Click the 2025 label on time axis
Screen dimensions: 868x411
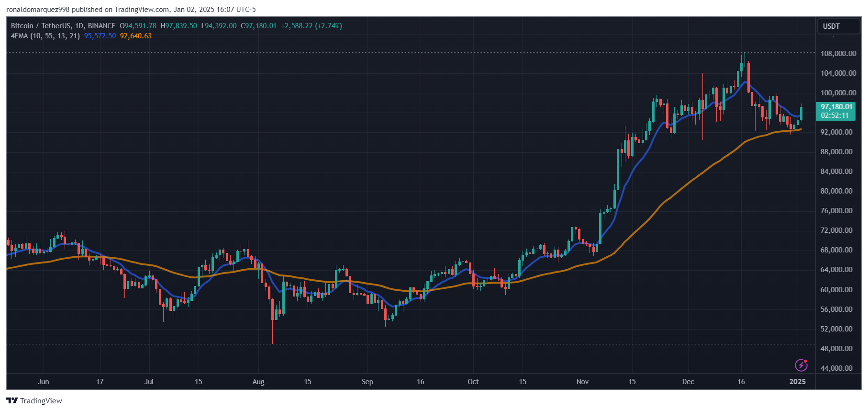(x=797, y=382)
